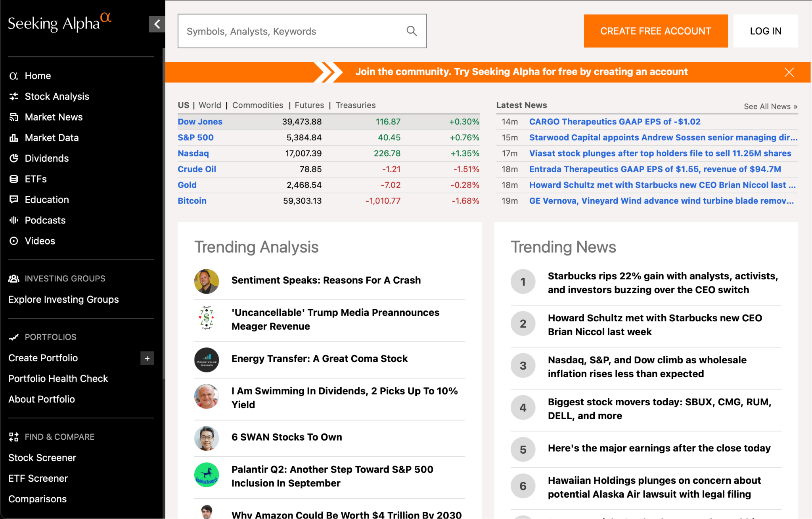The height and width of the screenshot is (519, 812).
Task: Click the Education icon in sidebar
Action: point(14,199)
